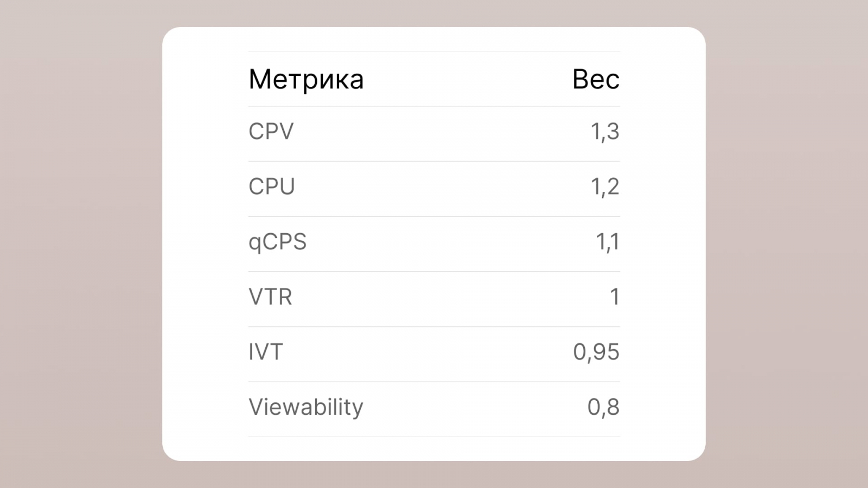Click the divider between IVT and Viewability rows
868x488 pixels.
(x=434, y=382)
